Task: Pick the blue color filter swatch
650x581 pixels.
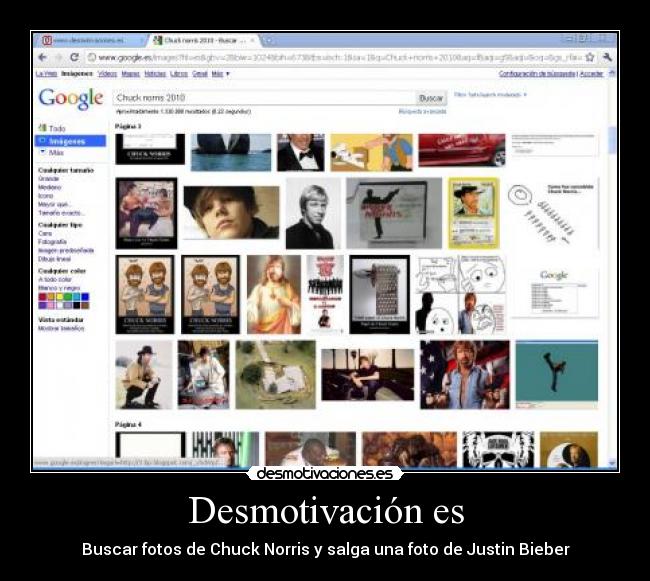Action: (85, 297)
